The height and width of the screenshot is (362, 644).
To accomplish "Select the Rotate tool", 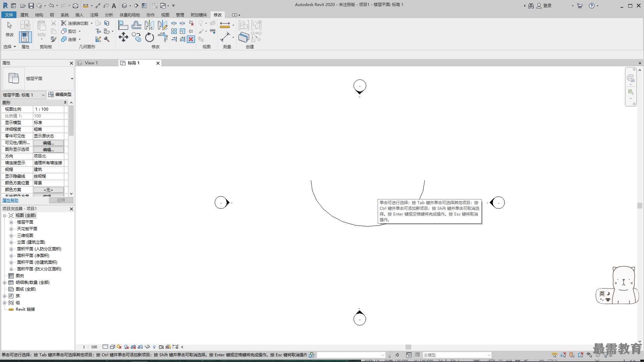I will coord(149,37).
